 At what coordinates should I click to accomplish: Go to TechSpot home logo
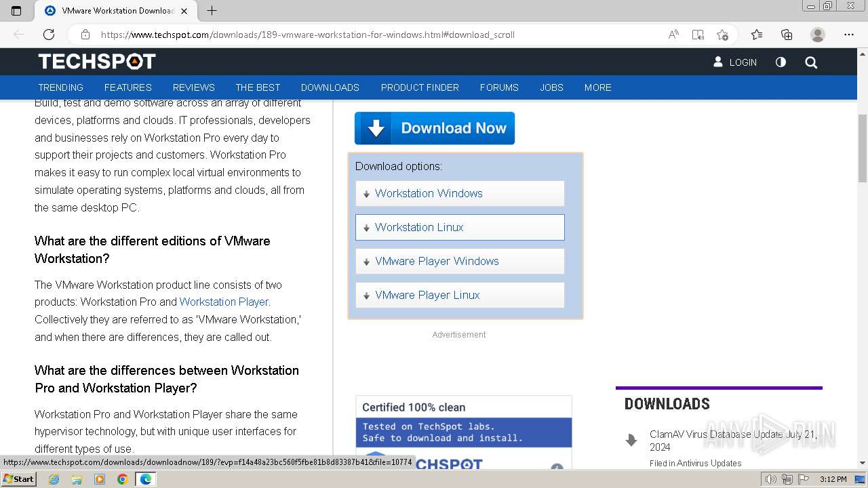tap(97, 62)
